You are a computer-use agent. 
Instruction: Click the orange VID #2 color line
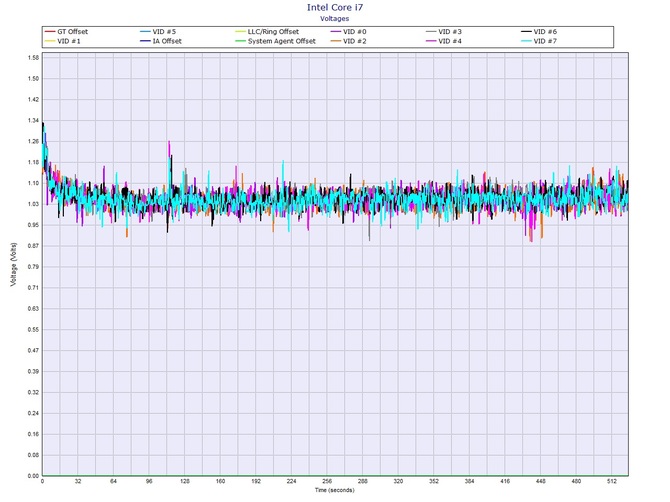[336, 41]
